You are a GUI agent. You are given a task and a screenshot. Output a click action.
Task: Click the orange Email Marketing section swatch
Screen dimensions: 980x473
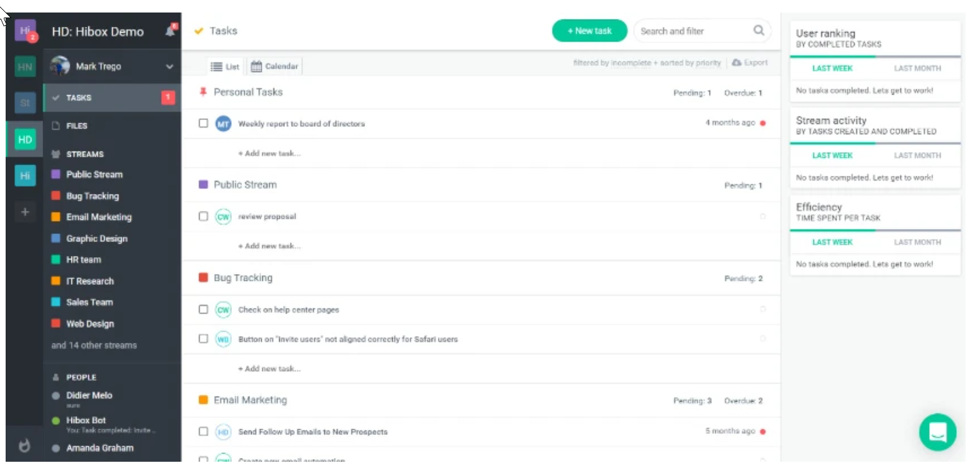coord(203,400)
